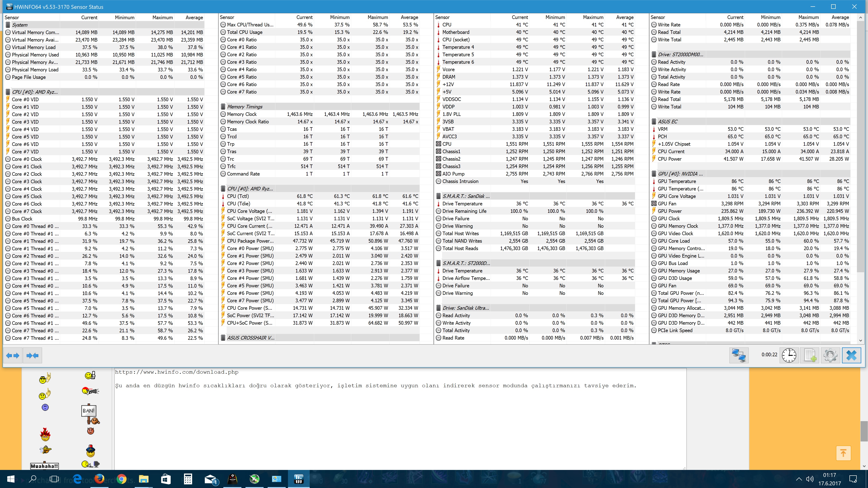868x488 pixels.
Task: Select the ASUS CROSSHAIR V... section header
Action: click(319, 338)
